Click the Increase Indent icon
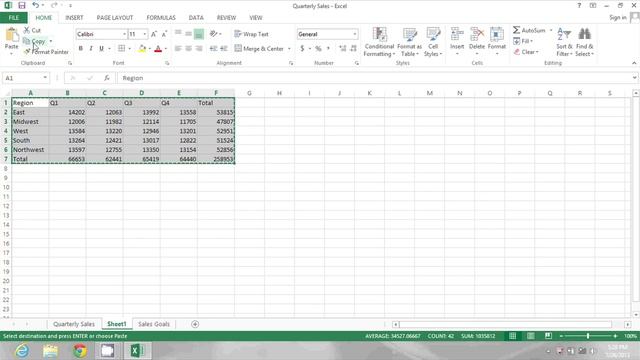 224,49
